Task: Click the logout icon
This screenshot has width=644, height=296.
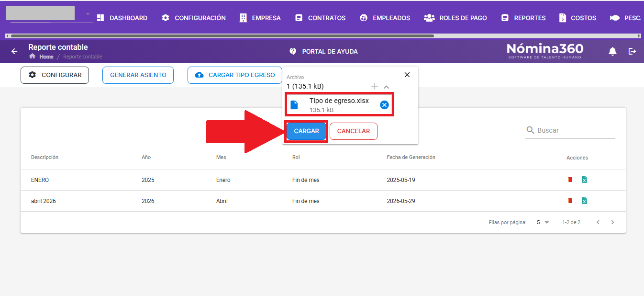Action: point(632,51)
